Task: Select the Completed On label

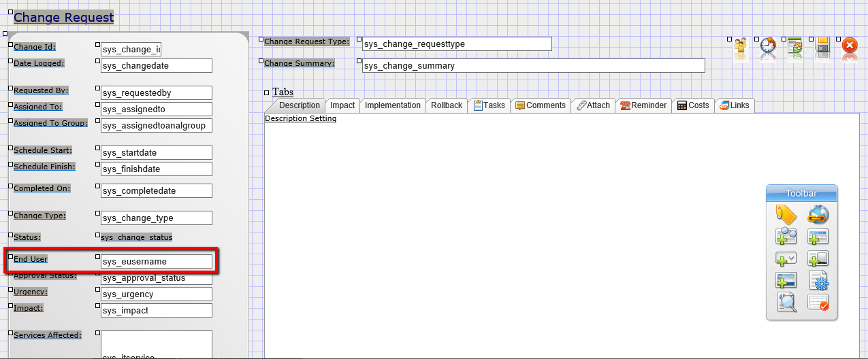Action: (x=42, y=188)
